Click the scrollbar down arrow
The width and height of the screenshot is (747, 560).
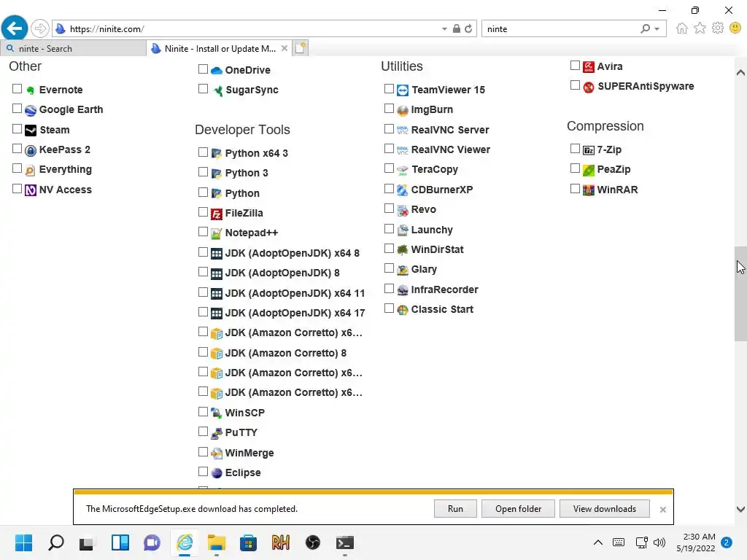coord(740,509)
